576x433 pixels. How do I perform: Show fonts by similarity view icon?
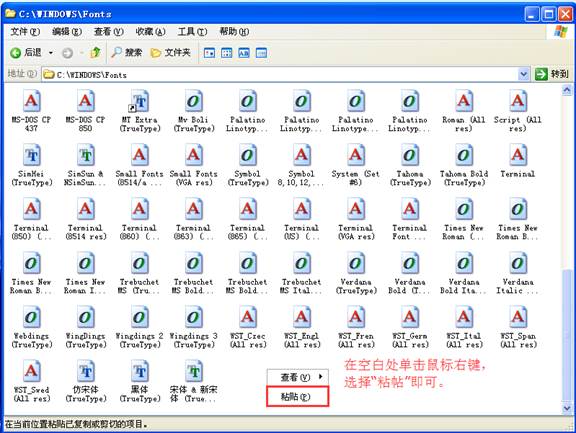(244, 53)
